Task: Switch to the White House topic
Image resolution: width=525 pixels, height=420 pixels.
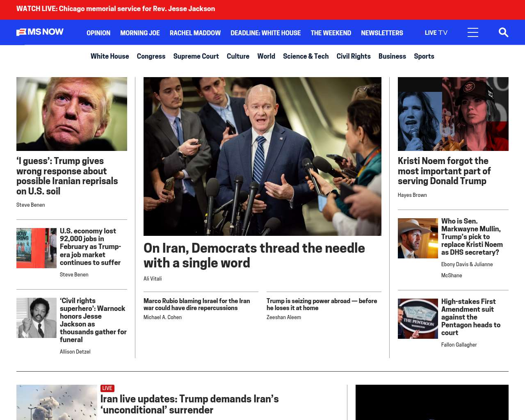Action: coord(110,56)
